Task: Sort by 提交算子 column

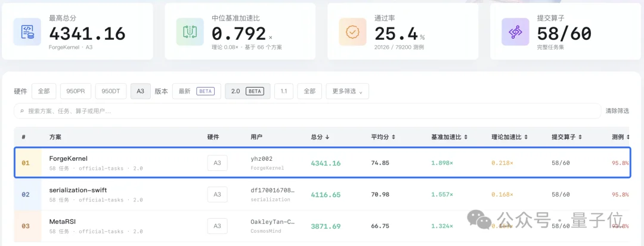Action: click(x=567, y=137)
